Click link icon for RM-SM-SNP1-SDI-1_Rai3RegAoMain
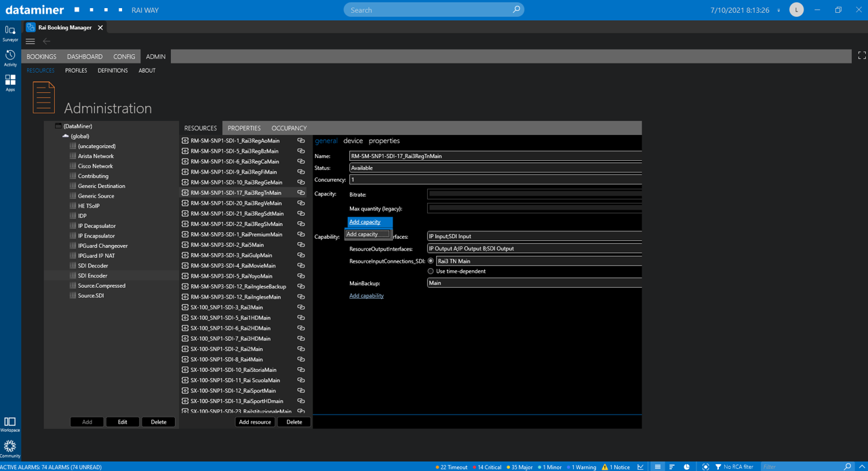This screenshot has height=471, width=868. pyautogui.click(x=301, y=140)
